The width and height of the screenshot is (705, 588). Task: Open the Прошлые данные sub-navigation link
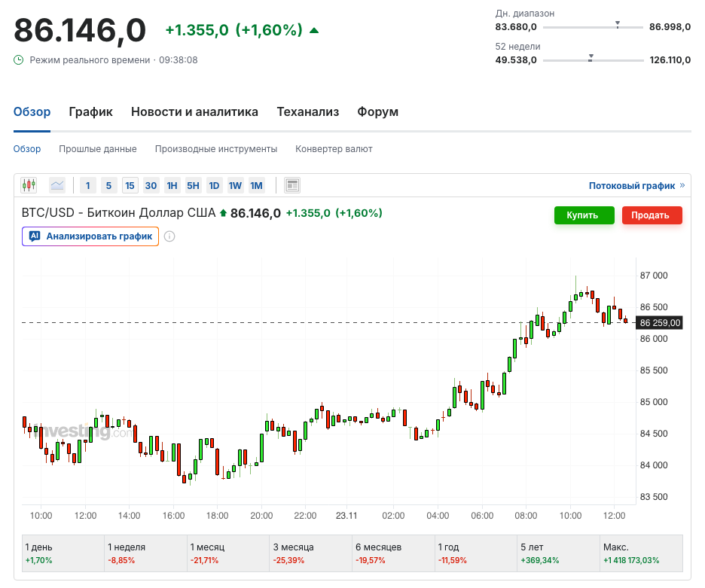[x=98, y=149]
